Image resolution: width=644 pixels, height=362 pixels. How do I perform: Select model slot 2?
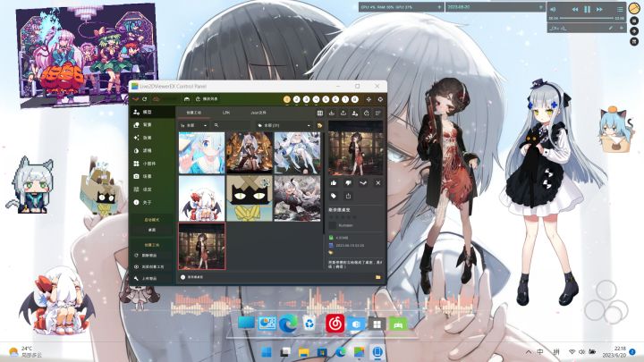297,99
